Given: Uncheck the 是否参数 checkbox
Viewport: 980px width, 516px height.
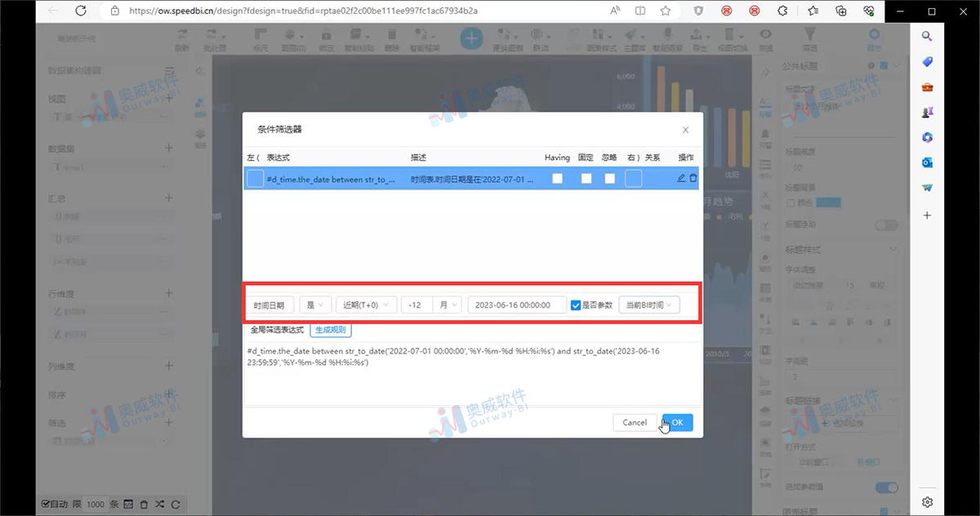Looking at the screenshot, I should coord(573,304).
